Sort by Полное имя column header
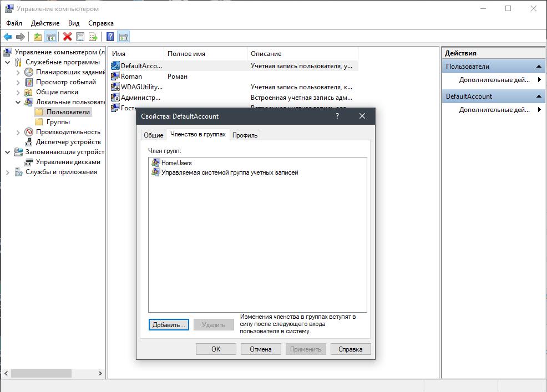Image resolution: width=547 pixels, height=392 pixels. click(x=205, y=54)
